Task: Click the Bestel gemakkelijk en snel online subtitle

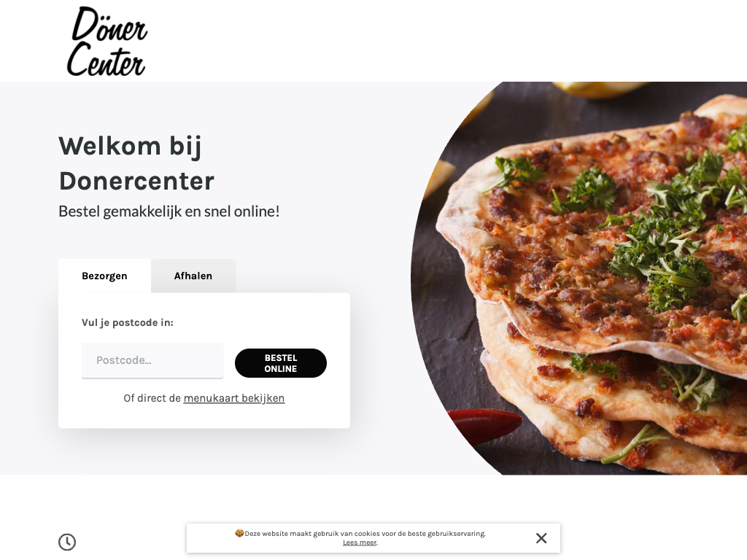Action: coord(169,211)
